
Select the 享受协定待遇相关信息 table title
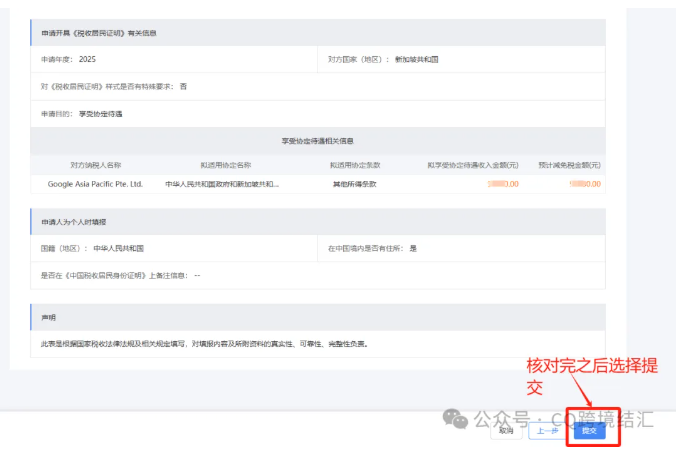pyautogui.click(x=317, y=141)
